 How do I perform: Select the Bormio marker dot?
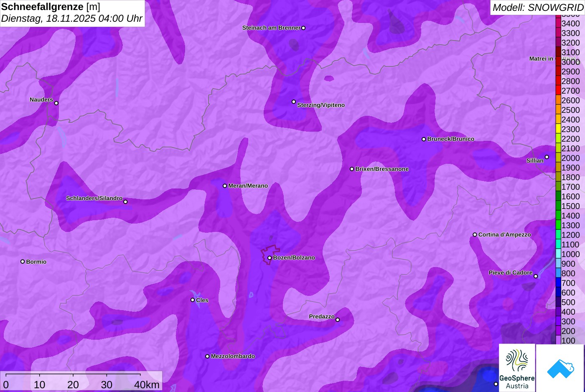point(23,262)
